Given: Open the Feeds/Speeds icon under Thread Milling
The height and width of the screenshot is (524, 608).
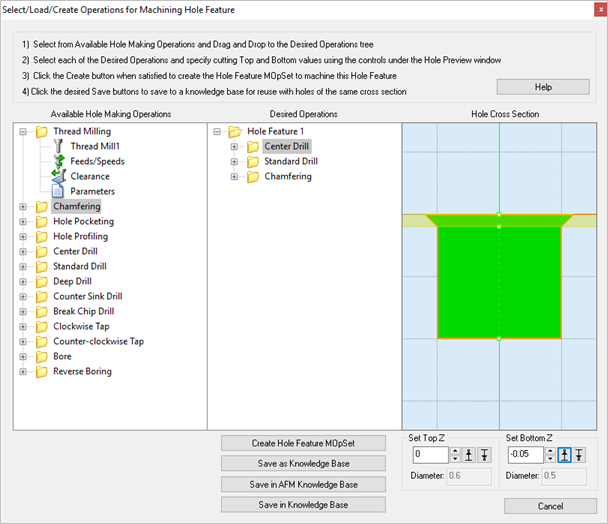Looking at the screenshot, I should [x=59, y=161].
